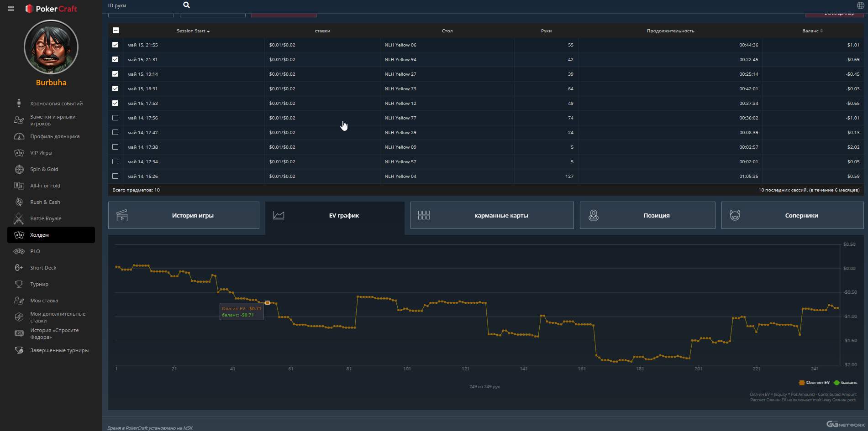
Task: Click the GGNetwork logo link
Action: (x=846, y=424)
